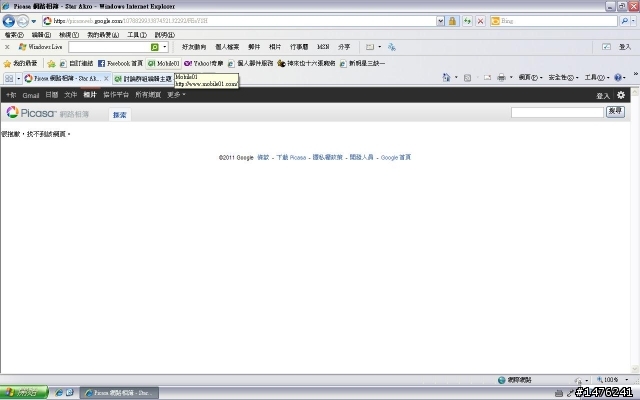Click the Picasa logo

[x=31, y=113]
